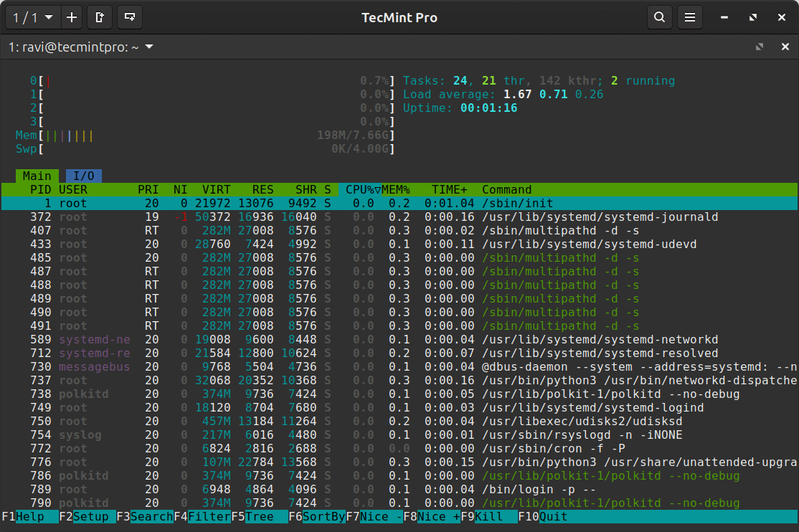Restore the TecMint Pro window size
Screen dimensions: 799x532
click(753, 17)
